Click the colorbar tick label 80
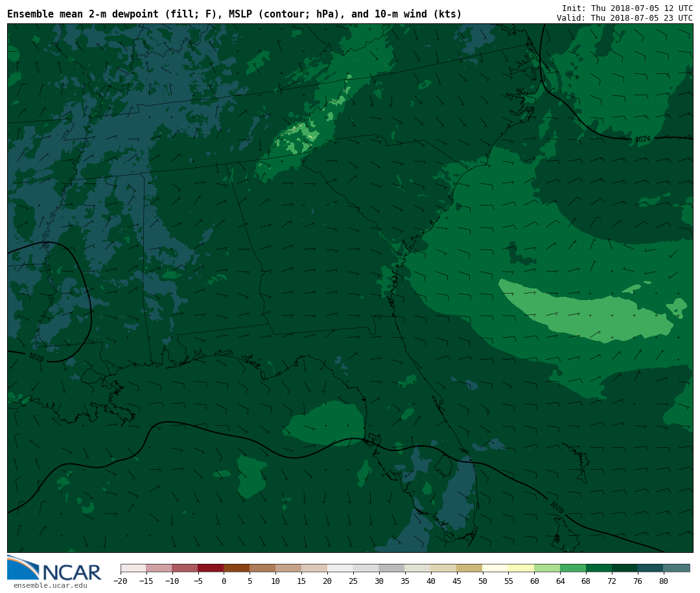This screenshot has height=593, width=700. [x=664, y=581]
